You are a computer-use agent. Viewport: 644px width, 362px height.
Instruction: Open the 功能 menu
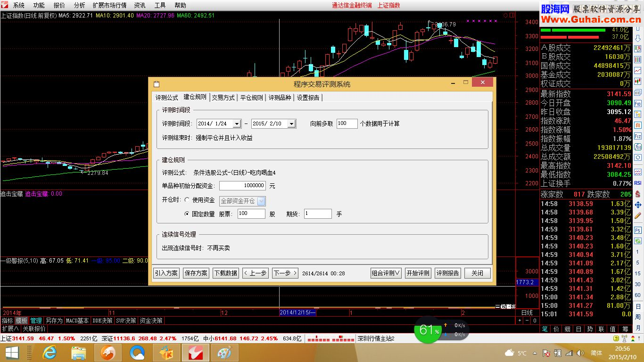tap(39, 5)
